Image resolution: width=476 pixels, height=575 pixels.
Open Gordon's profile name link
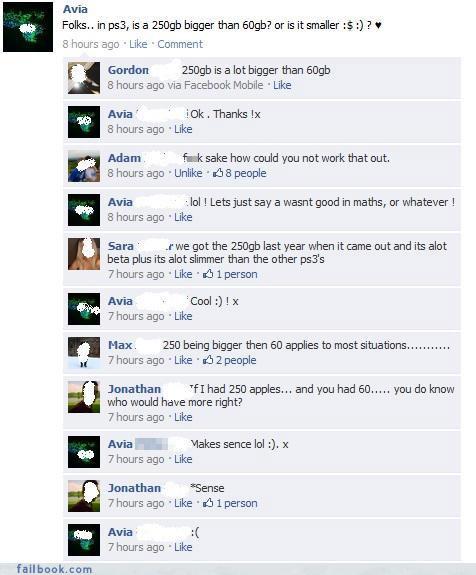pyautogui.click(x=128, y=70)
